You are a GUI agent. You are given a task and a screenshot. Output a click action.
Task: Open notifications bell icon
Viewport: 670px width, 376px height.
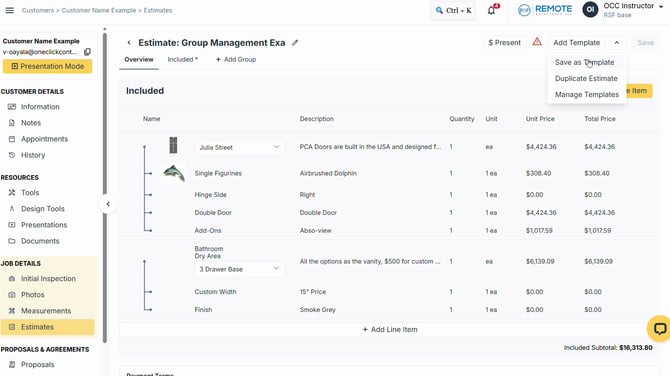[492, 10]
